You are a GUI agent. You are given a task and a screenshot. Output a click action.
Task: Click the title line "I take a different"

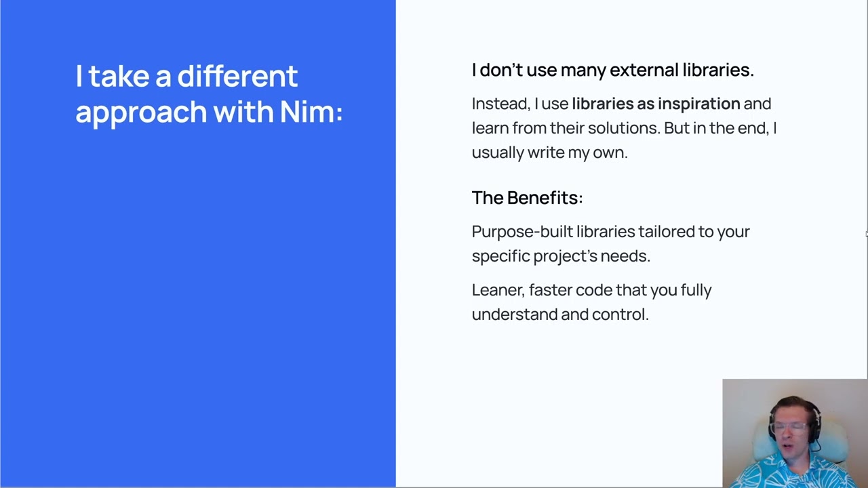click(186, 76)
